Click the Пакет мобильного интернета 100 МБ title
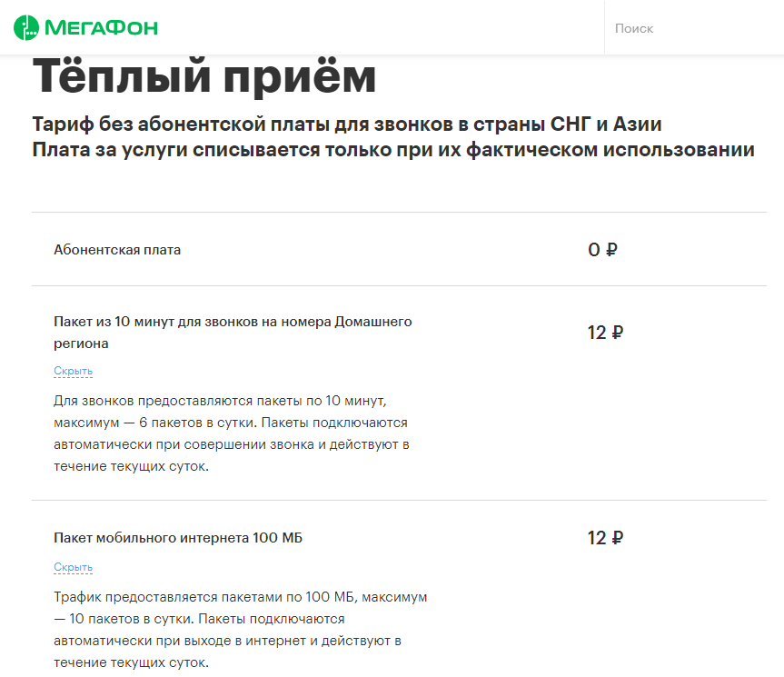 click(x=178, y=538)
